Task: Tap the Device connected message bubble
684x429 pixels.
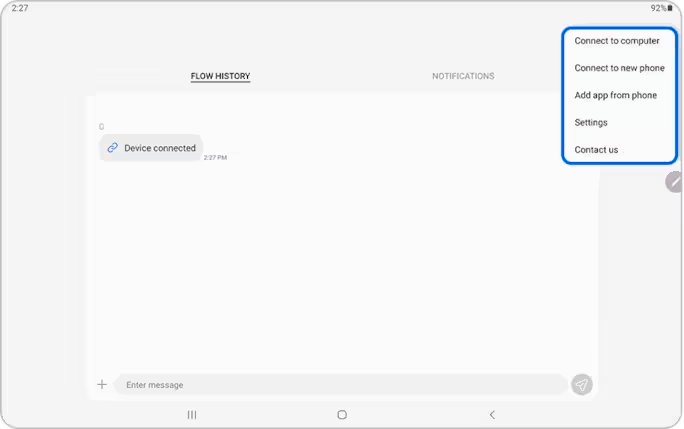Action: 151,148
